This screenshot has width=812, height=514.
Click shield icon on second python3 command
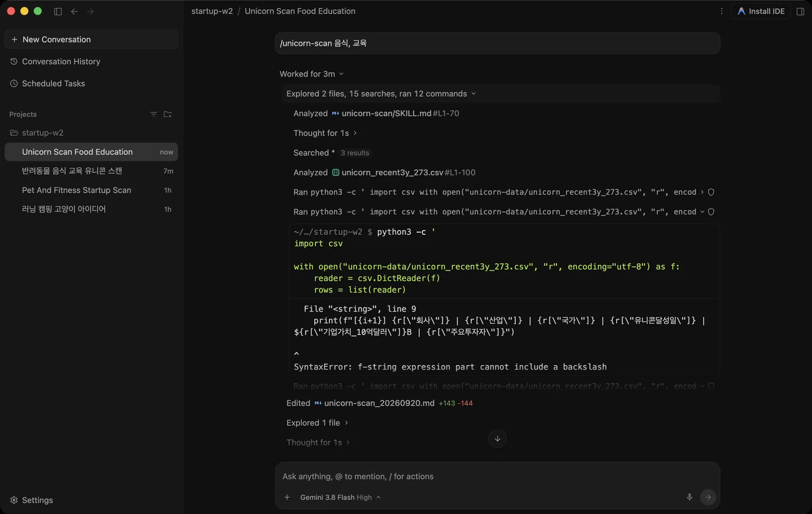point(711,212)
